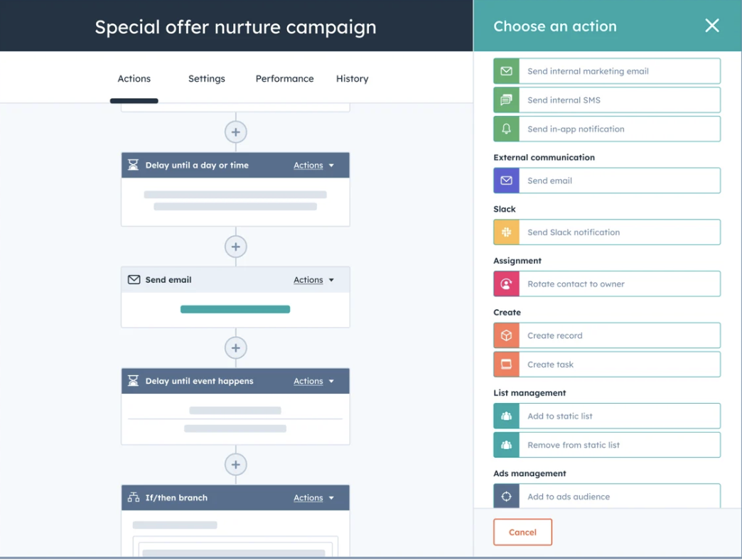The width and height of the screenshot is (742, 560).
Task: Click the Remove from static list icon
Action: pos(507,445)
